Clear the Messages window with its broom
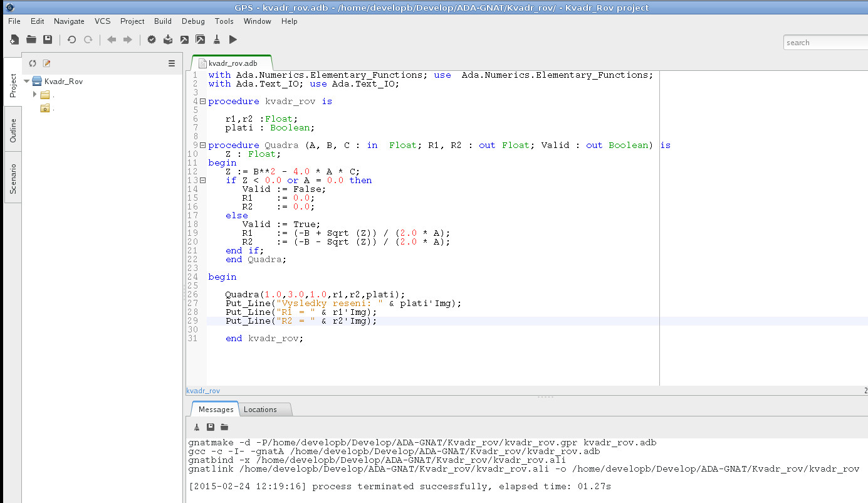This screenshot has height=503, width=868. [x=196, y=427]
